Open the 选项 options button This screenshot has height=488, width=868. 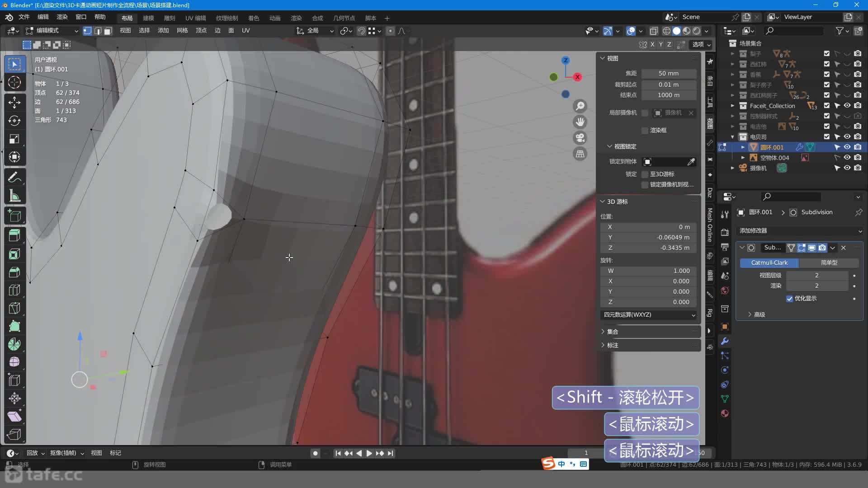(702, 45)
